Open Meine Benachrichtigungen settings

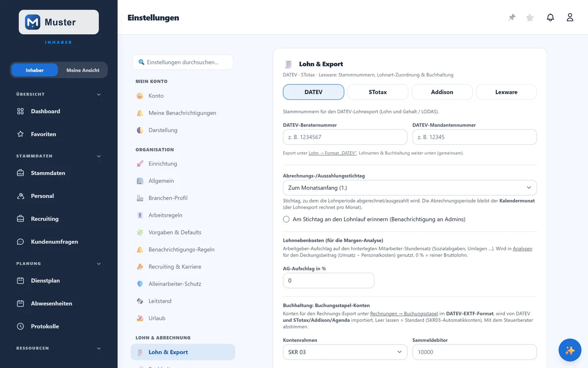coord(182,113)
